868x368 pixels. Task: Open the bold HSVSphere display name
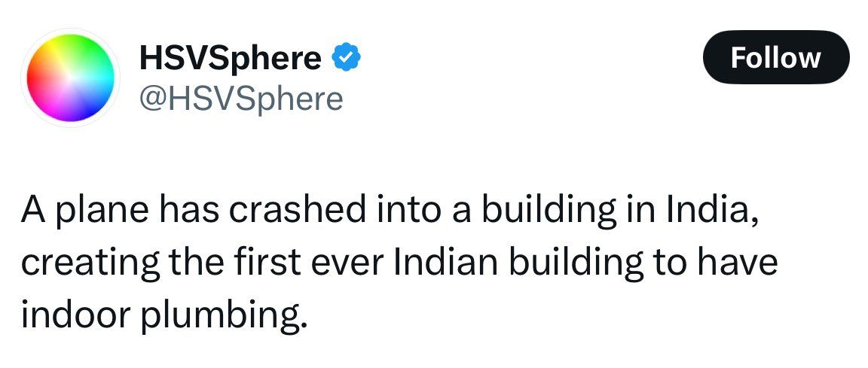click(230, 59)
